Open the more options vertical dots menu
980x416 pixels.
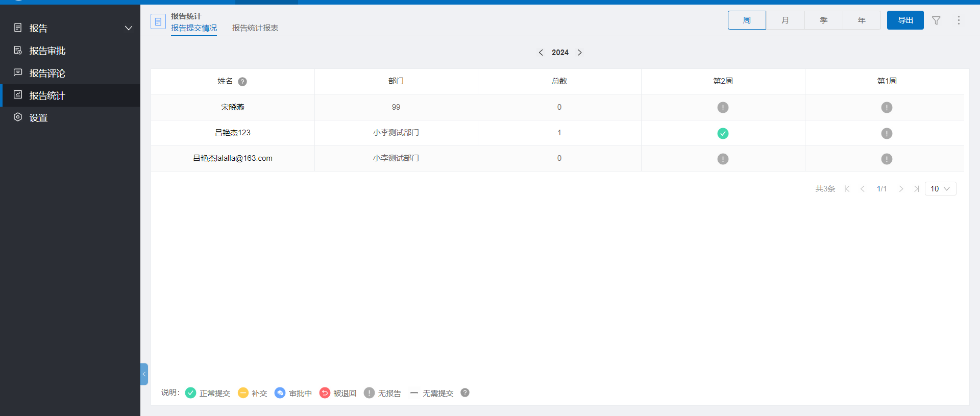coord(959,20)
